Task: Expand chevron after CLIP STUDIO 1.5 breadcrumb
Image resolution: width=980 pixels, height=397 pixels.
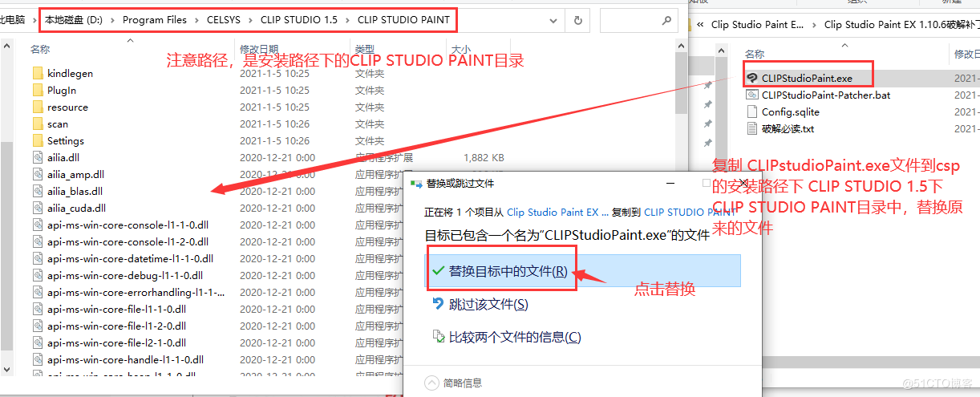Action: tap(347, 19)
